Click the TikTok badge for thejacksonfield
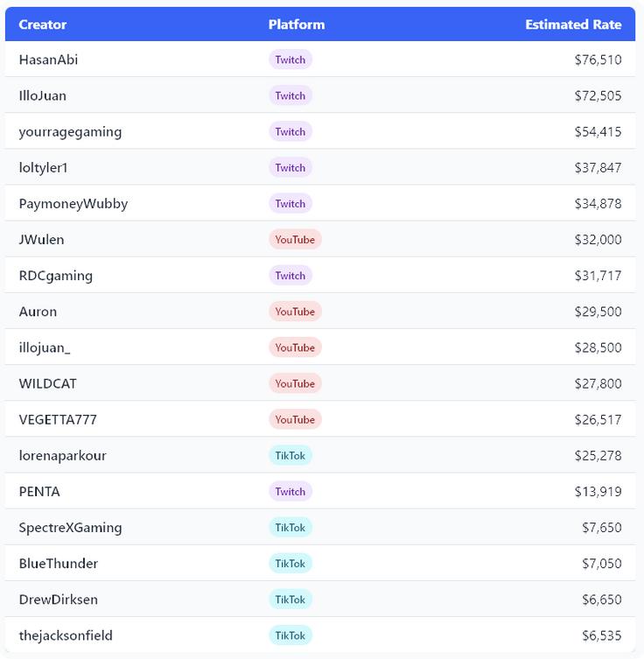This screenshot has width=644, height=659. (x=290, y=636)
